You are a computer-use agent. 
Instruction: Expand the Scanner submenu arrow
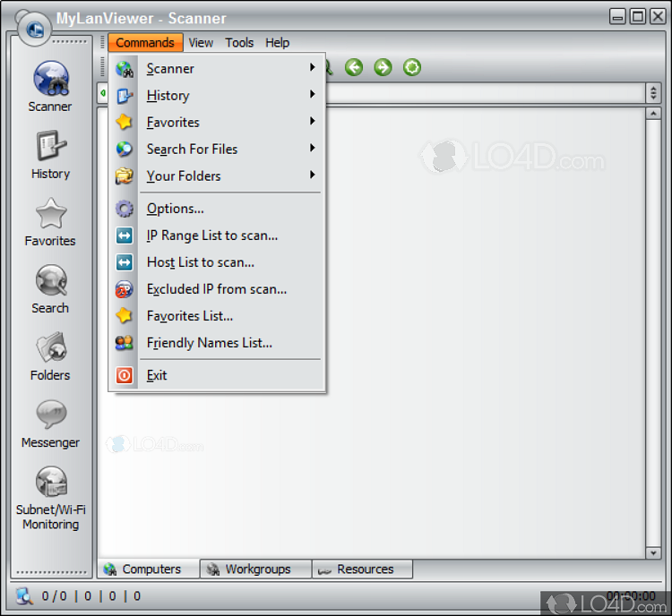[x=313, y=67]
